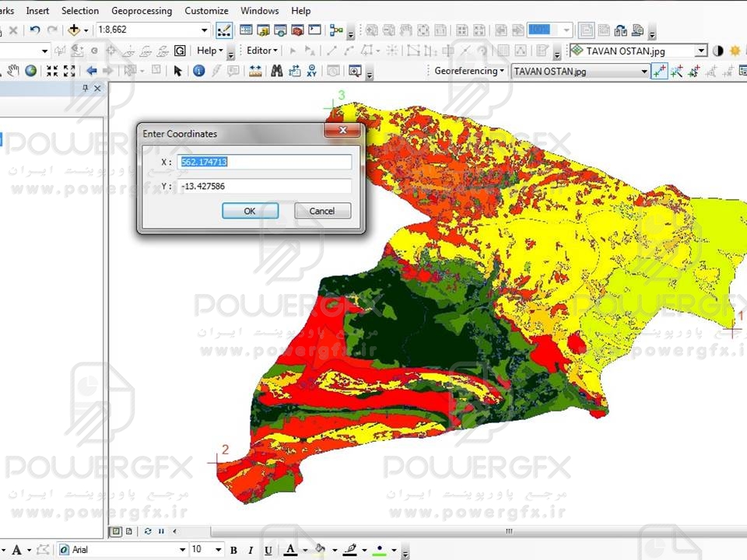Toggle Italic text formatting
This screenshot has height=560, width=747.
click(251, 550)
